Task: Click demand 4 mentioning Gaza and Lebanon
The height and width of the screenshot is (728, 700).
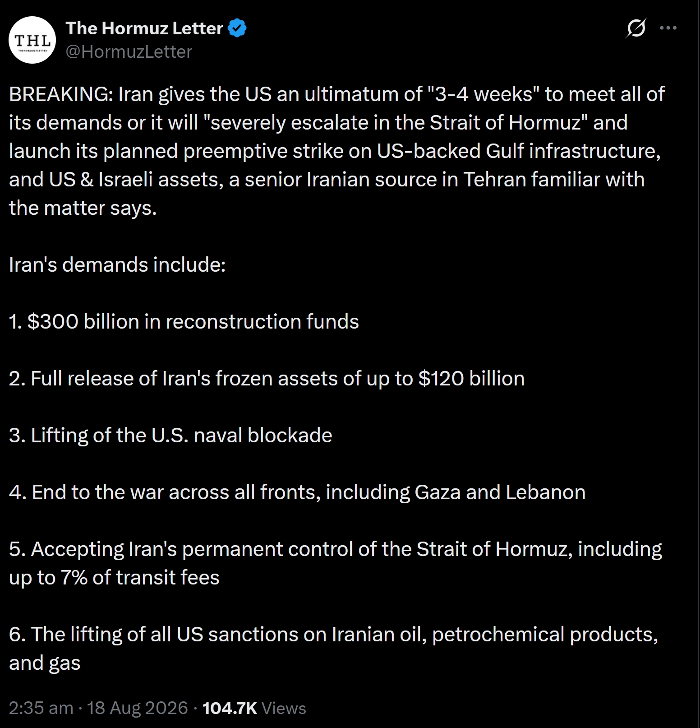Action: point(297,492)
